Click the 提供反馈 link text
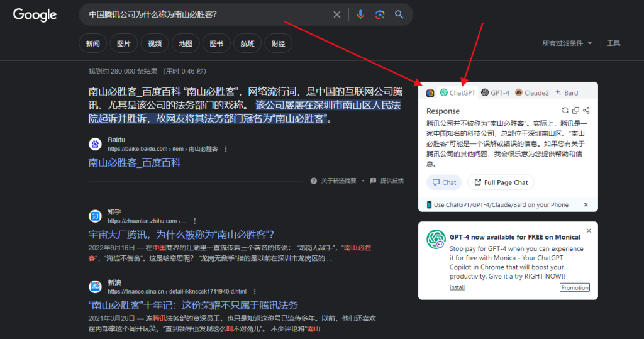The width and height of the screenshot is (644, 339). 392,181
